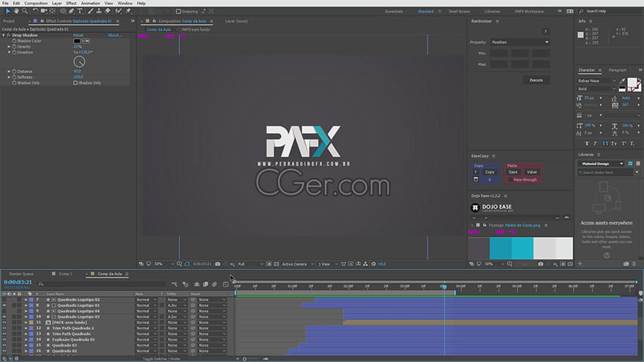Click the show channel RGB icon in the viewer
Image resolution: width=644 pixels, height=362 pixels.
tap(233, 264)
